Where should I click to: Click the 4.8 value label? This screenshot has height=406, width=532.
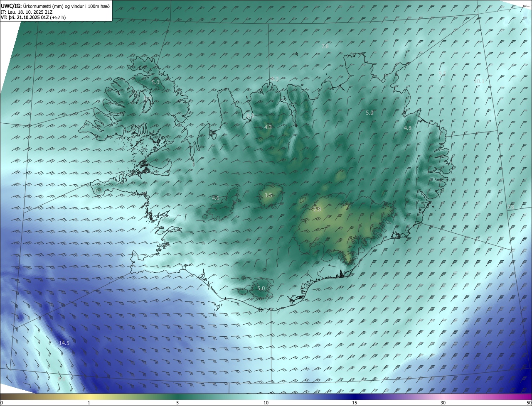pos(407,128)
